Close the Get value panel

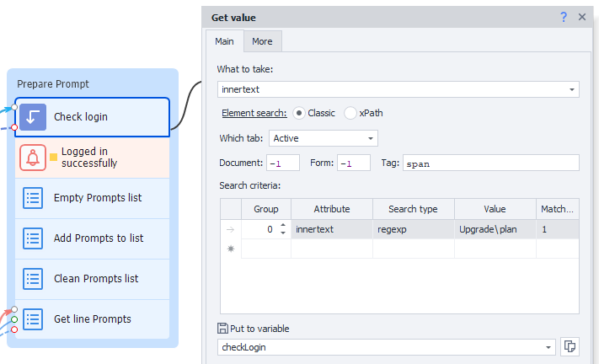pyautogui.click(x=582, y=17)
